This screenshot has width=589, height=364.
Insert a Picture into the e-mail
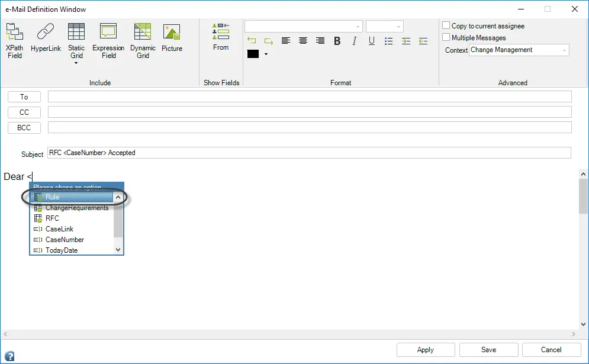[172, 37]
